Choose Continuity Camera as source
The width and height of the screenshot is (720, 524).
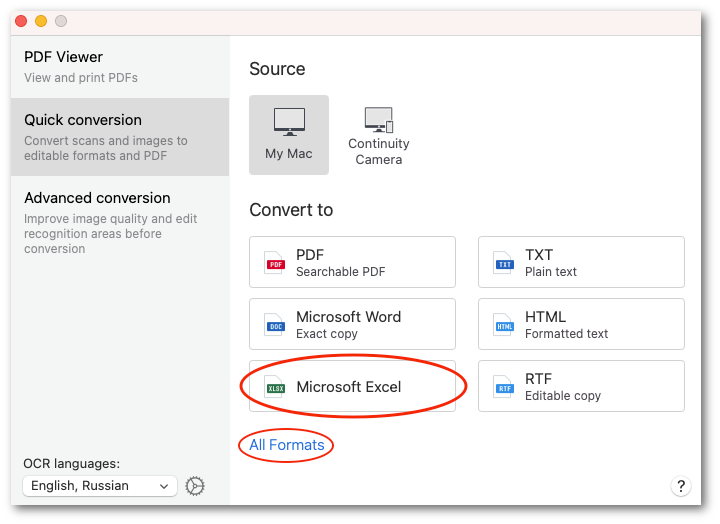click(378, 135)
